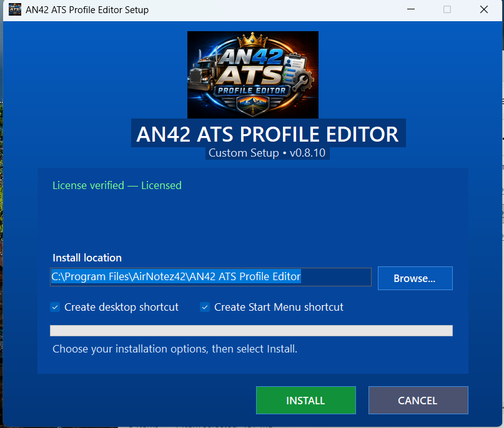Uncheck Create desktop shortcut
This screenshot has height=428, width=504.
click(x=56, y=307)
